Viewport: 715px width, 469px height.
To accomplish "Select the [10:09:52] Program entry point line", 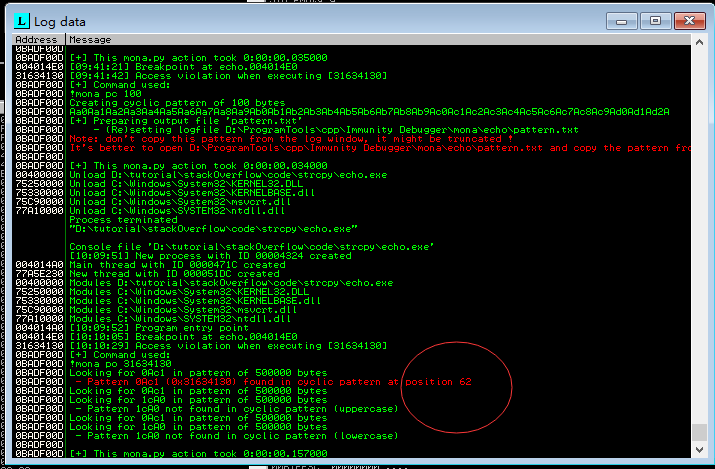I will tap(159, 328).
